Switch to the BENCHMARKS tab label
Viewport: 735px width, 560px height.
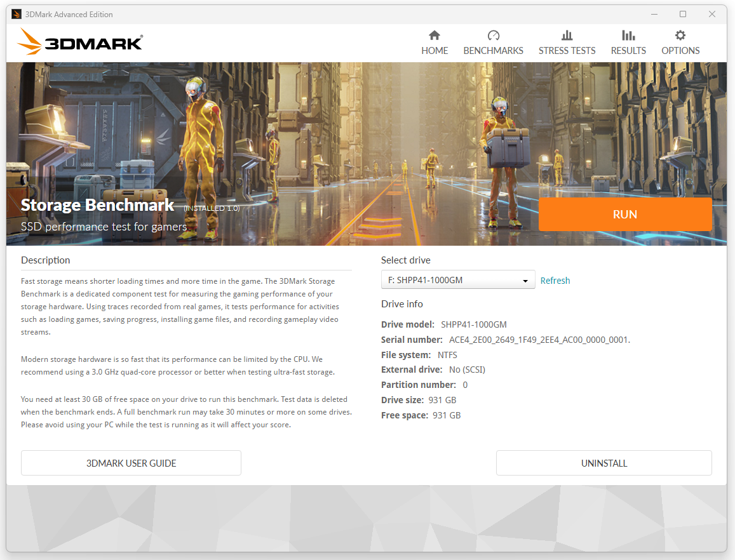coord(493,51)
